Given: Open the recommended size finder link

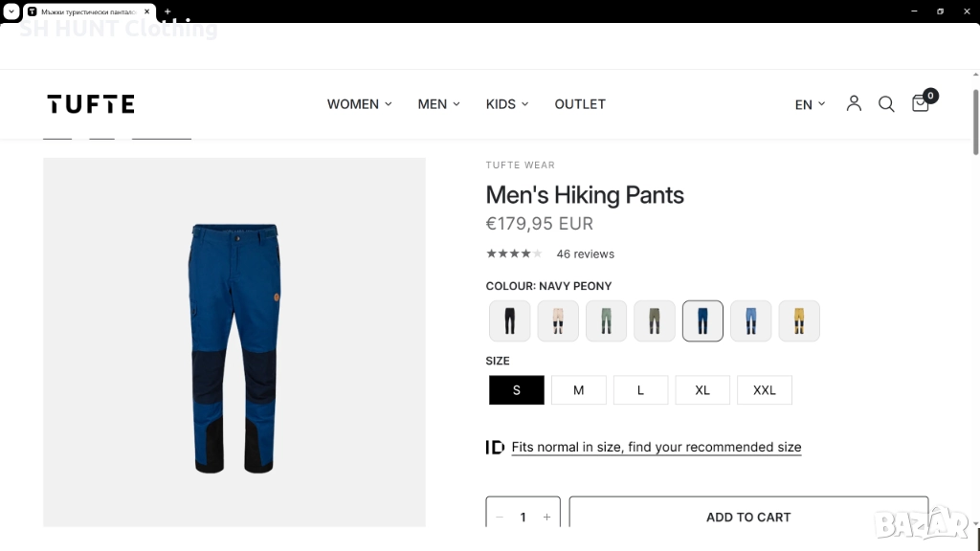Looking at the screenshot, I should [656, 447].
